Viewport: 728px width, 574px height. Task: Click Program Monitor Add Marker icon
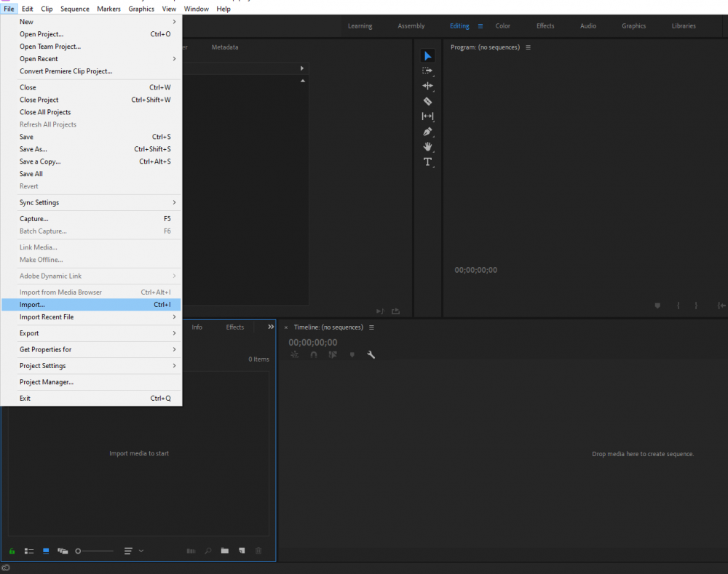657,306
